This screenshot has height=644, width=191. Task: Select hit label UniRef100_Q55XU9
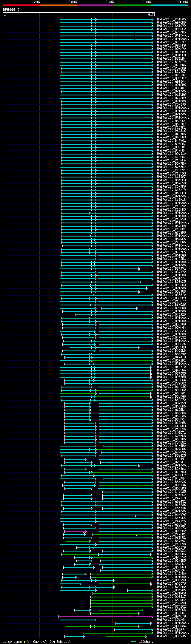[171, 324]
